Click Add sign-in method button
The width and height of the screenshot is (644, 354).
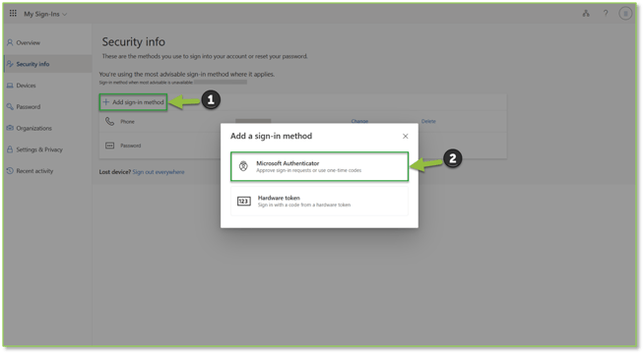pyautogui.click(x=133, y=102)
